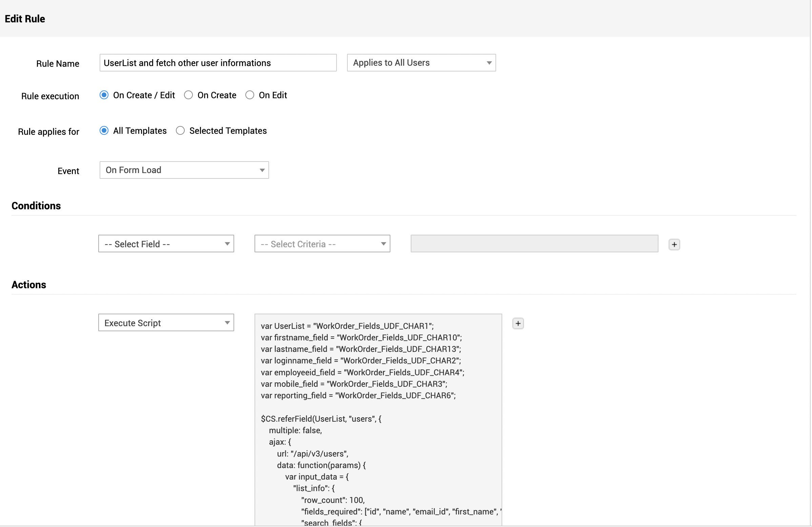Select the All Templates radio button
Viewport: 812px width, 527px height.
point(104,131)
